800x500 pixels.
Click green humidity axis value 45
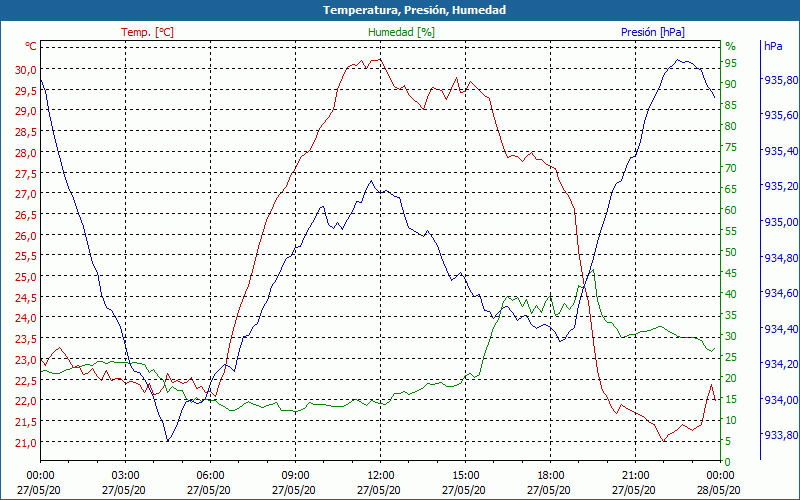click(731, 273)
